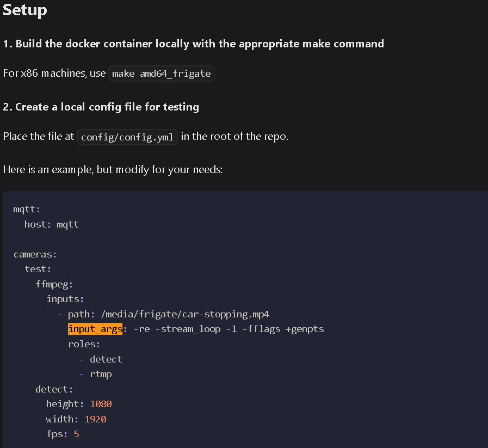Click the 'ffmpeg:' key in code

click(x=54, y=284)
